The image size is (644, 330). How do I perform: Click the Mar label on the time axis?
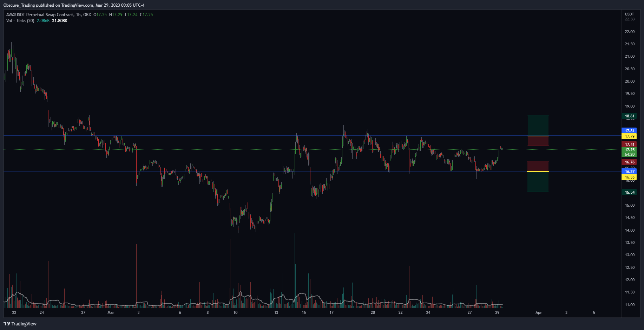pos(111,312)
